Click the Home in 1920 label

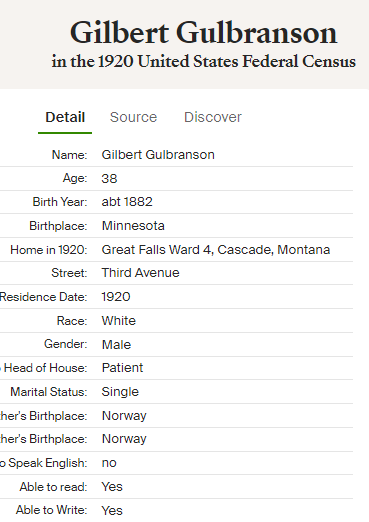(x=49, y=250)
